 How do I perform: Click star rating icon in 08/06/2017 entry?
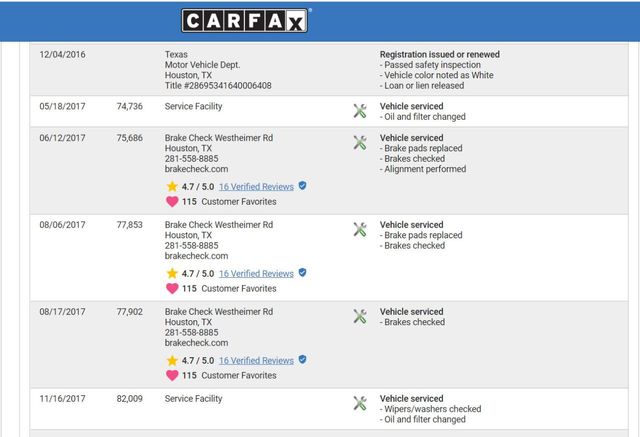(x=172, y=273)
